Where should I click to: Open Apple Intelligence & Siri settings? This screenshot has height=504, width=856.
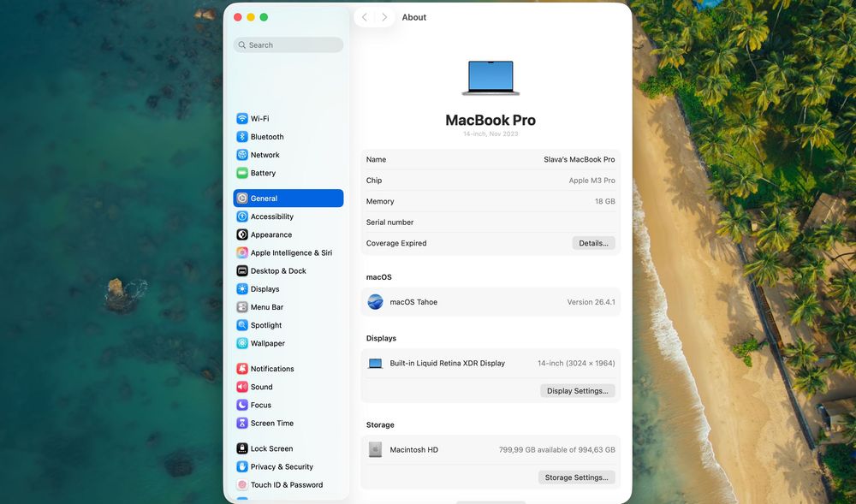pyautogui.click(x=288, y=252)
